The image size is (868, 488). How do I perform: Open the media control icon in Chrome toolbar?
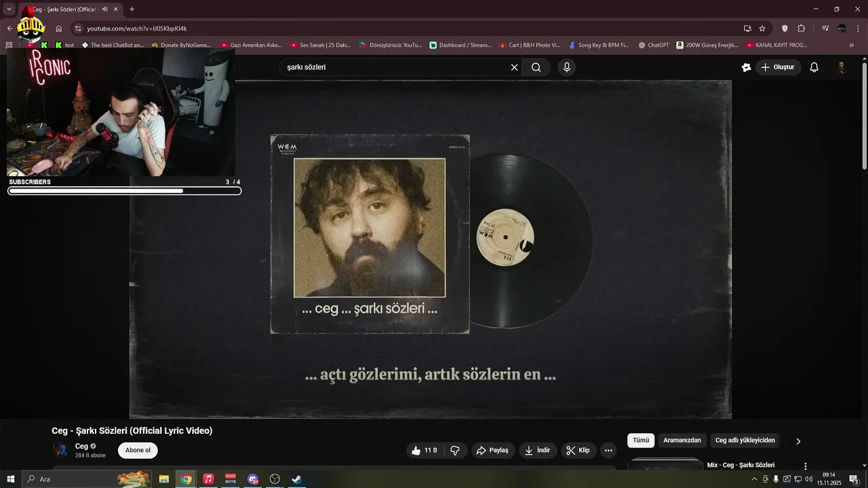click(825, 28)
